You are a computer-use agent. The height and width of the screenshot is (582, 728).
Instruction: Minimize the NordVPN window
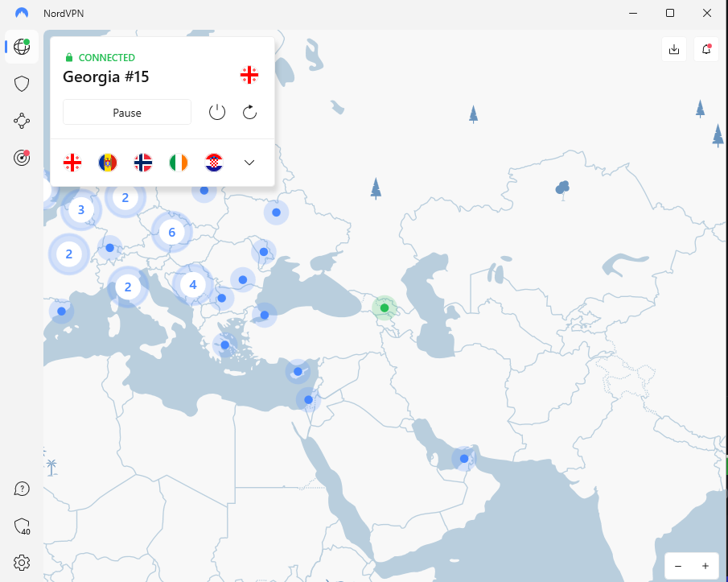click(x=633, y=13)
